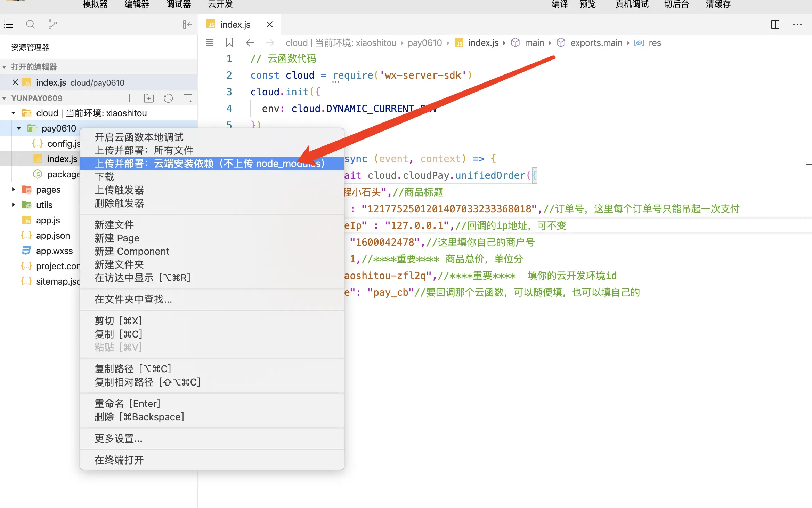Collapse all folders in explorer
The width and height of the screenshot is (812, 508).
188,98
